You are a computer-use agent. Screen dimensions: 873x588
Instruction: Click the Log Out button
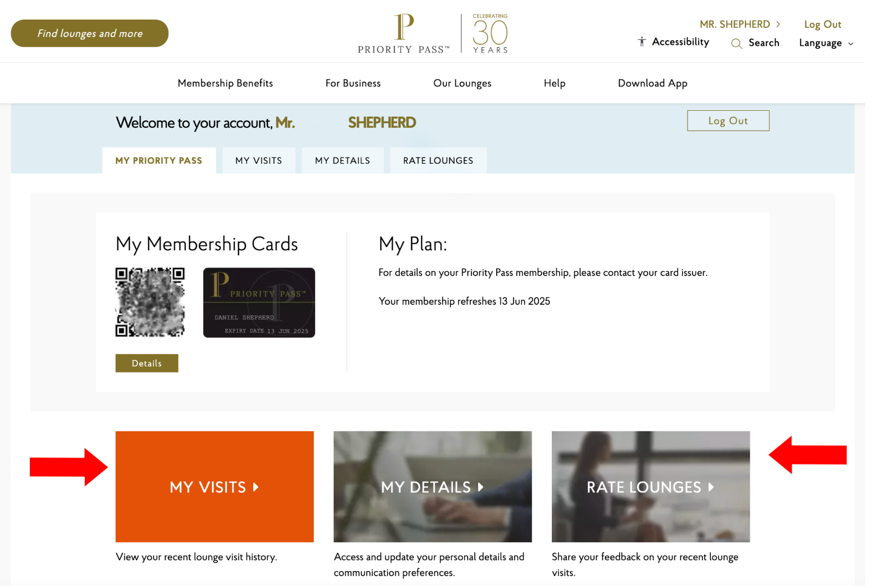click(x=728, y=120)
